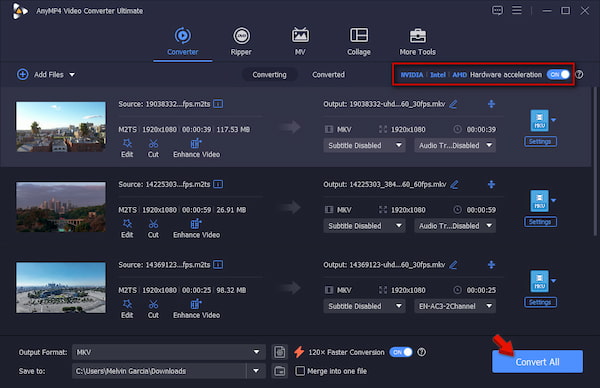This screenshot has width=600, height=388.
Task: Show the Converted list
Action: (x=328, y=75)
